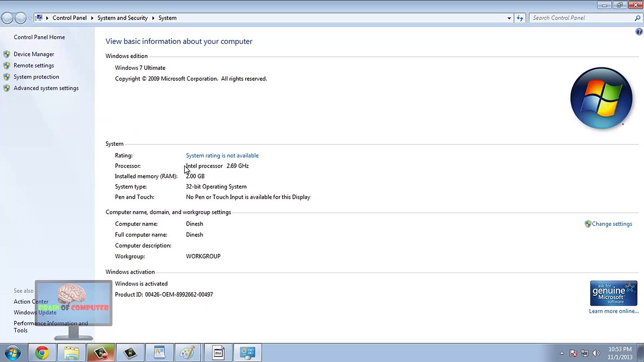
Task: Open the document editor icon on the taskbar
Action: 159,353
